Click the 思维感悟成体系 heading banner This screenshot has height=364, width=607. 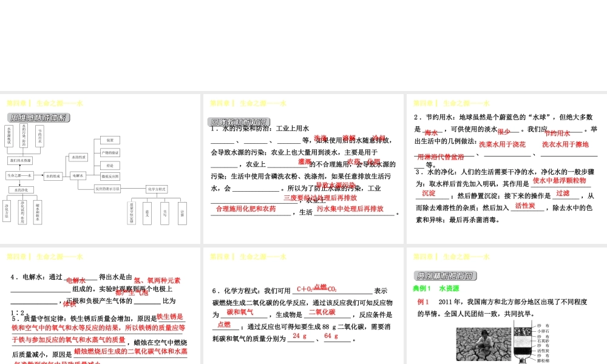pyautogui.click(x=39, y=118)
